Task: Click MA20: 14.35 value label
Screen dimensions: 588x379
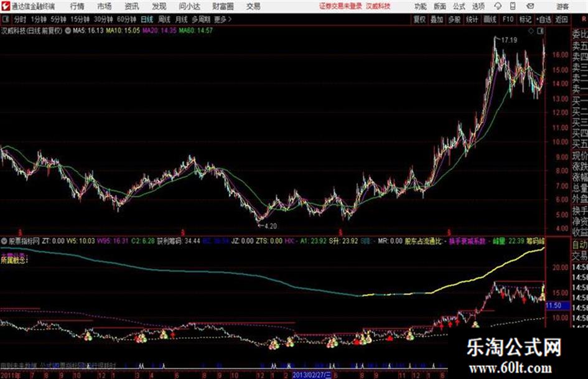Action: click(x=159, y=30)
